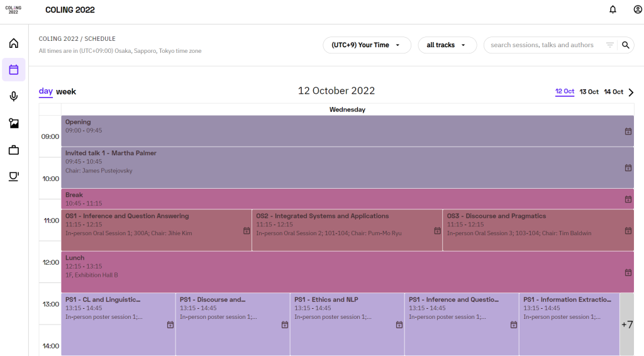The width and height of the screenshot is (644, 356).
Task: Click COLING 2022 header title
Action: pos(70,10)
